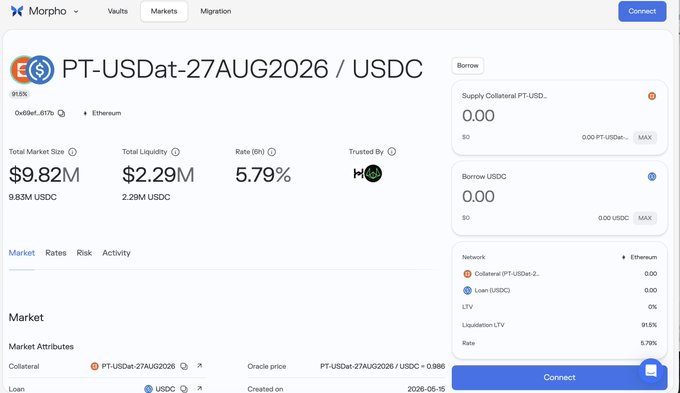The width and height of the screenshot is (680, 393).
Task: Copy the USDC loan token address
Action: (184, 389)
